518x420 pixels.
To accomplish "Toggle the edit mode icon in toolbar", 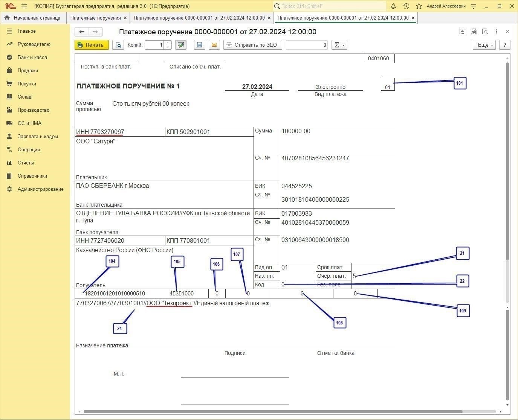I will (x=181, y=45).
